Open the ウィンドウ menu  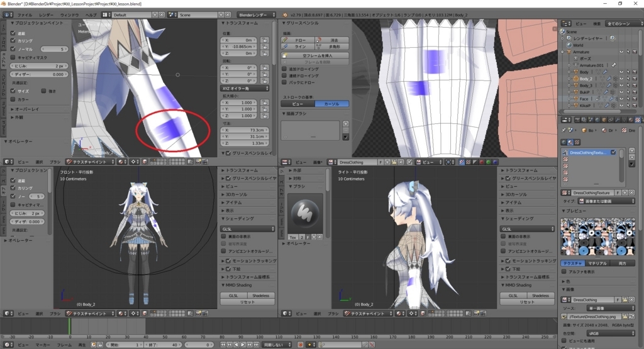(x=69, y=15)
